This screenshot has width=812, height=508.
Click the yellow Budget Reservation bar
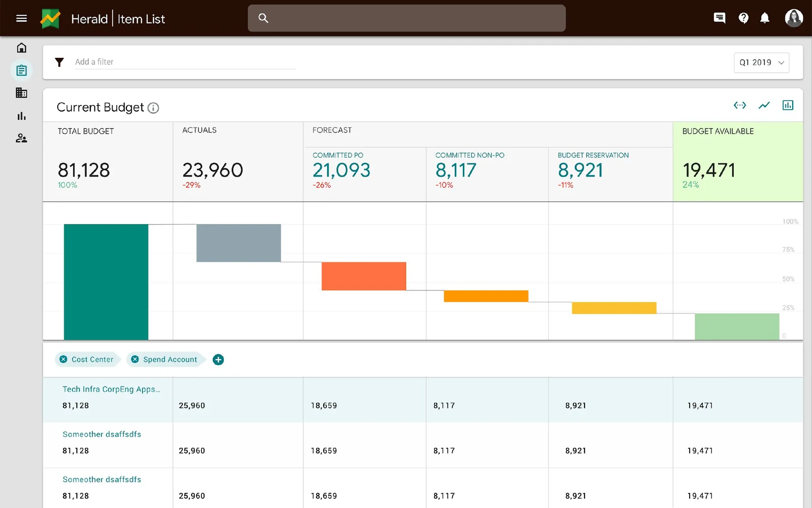pyautogui.click(x=614, y=308)
